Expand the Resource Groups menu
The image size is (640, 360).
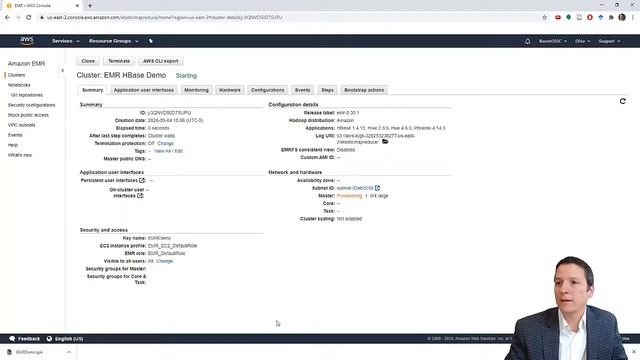click(x=113, y=41)
